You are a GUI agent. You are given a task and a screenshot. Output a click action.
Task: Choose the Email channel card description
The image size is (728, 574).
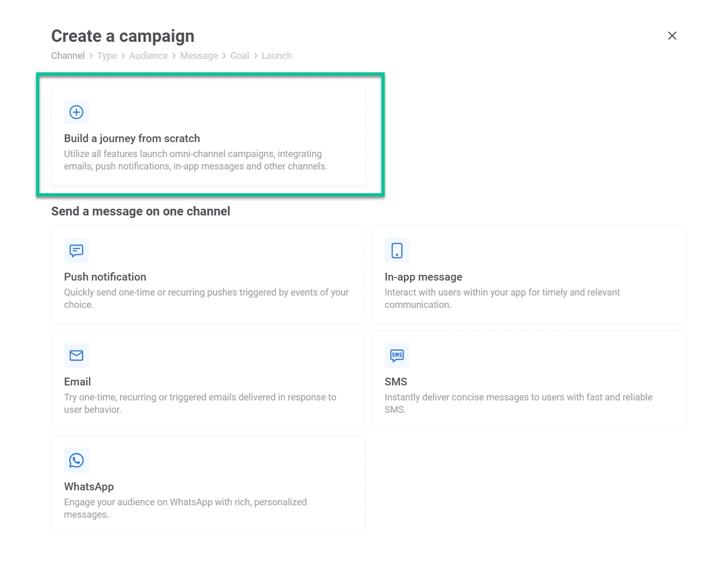(x=200, y=404)
